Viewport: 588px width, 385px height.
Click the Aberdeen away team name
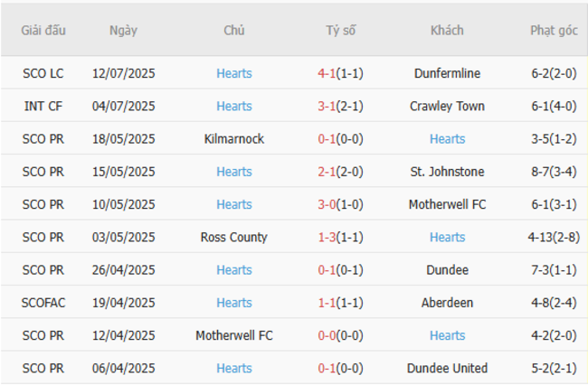click(x=447, y=303)
